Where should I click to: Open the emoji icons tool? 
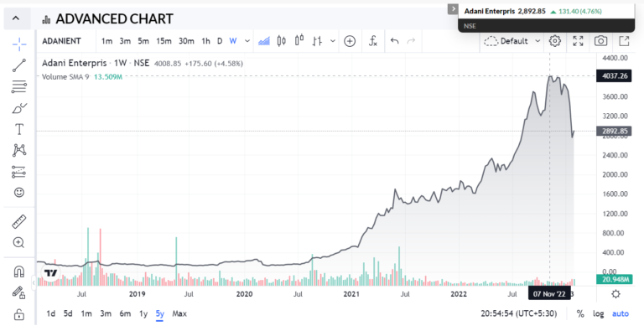pyautogui.click(x=19, y=192)
